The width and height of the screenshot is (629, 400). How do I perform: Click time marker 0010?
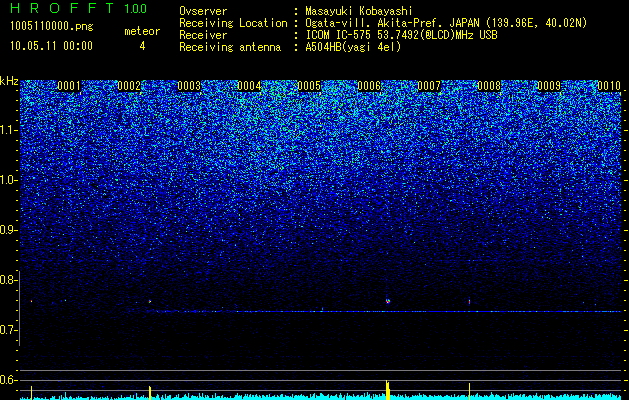point(609,86)
